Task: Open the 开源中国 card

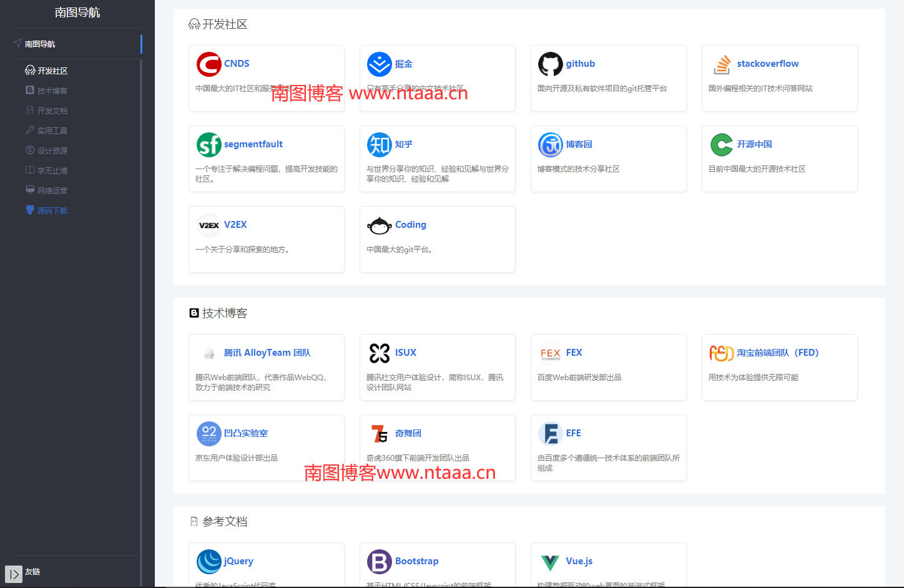Action: (x=755, y=144)
